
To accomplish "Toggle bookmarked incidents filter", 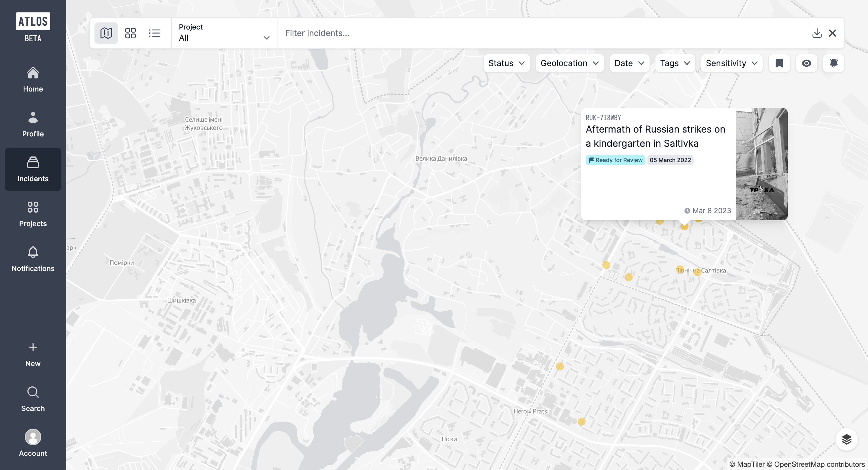I will tap(779, 63).
